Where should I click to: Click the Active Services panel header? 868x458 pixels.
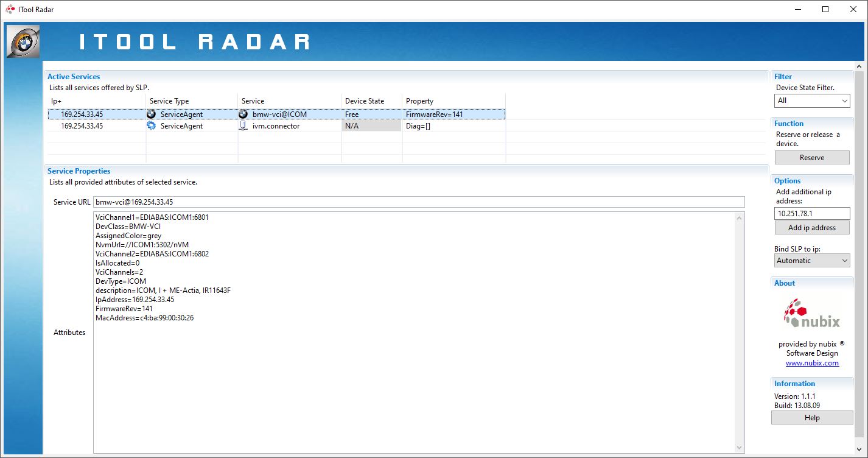pyautogui.click(x=407, y=76)
